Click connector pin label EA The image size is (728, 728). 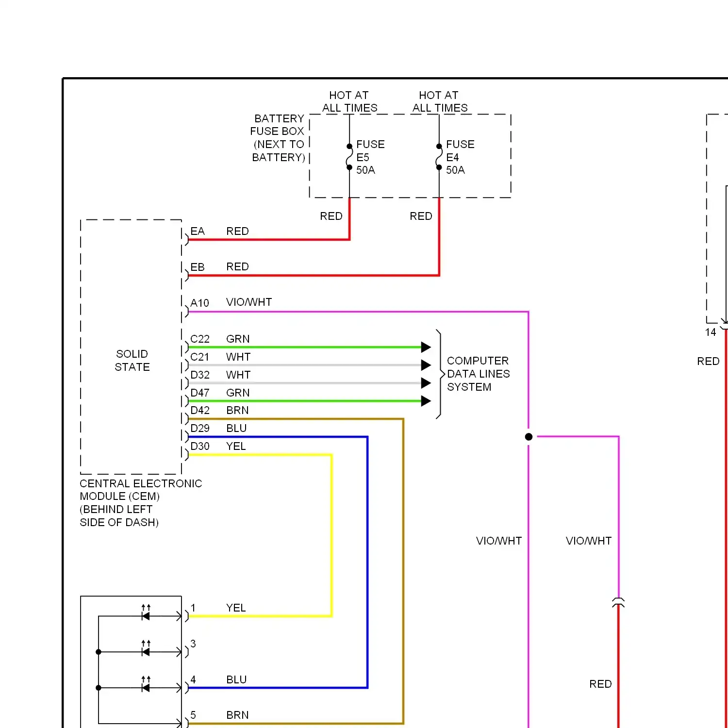tap(198, 231)
